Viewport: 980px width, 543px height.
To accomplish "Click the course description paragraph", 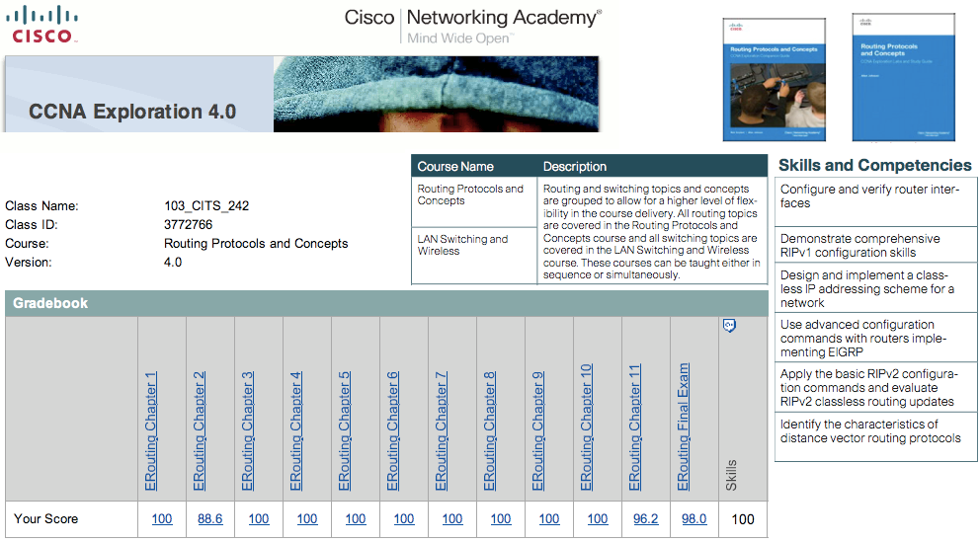I will click(651, 231).
